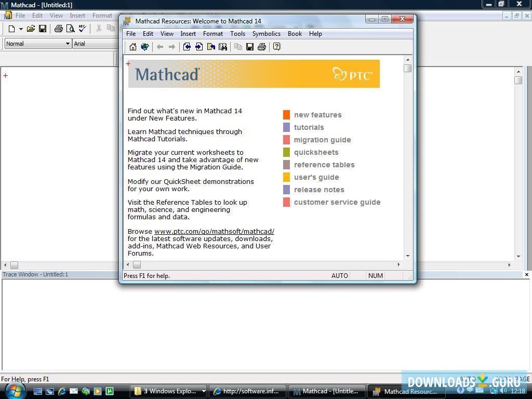Open Insert menu in Mathcad Resources window

[x=188, y=34]
